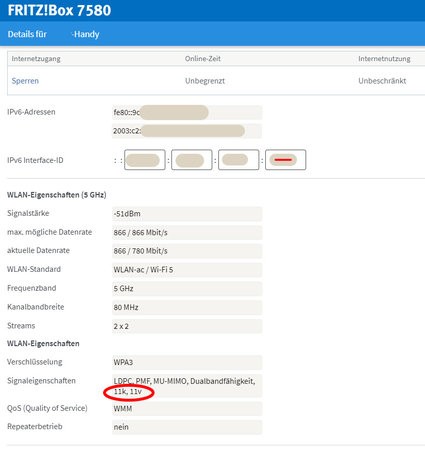Click the third IPv6 Interface-ID field

(239, 160)
